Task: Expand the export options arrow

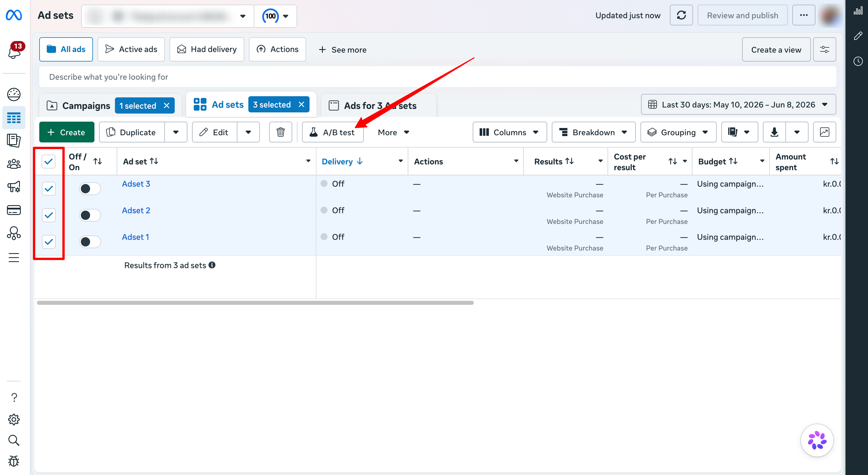Action: pos(797,132)
